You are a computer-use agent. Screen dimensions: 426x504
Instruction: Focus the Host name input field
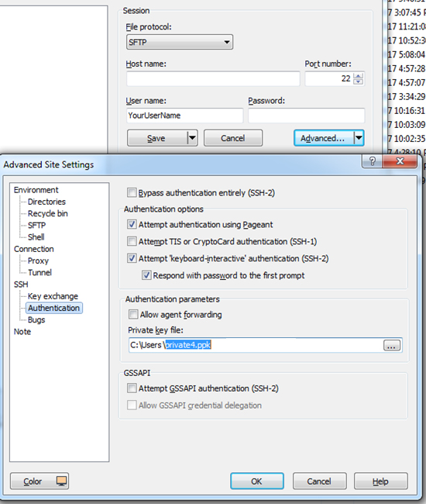point(213,79)
